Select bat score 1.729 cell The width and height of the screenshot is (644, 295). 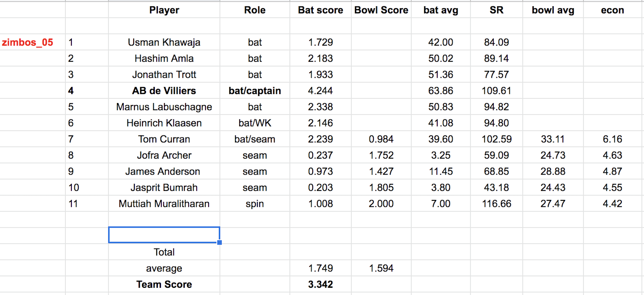coord(320,42)
